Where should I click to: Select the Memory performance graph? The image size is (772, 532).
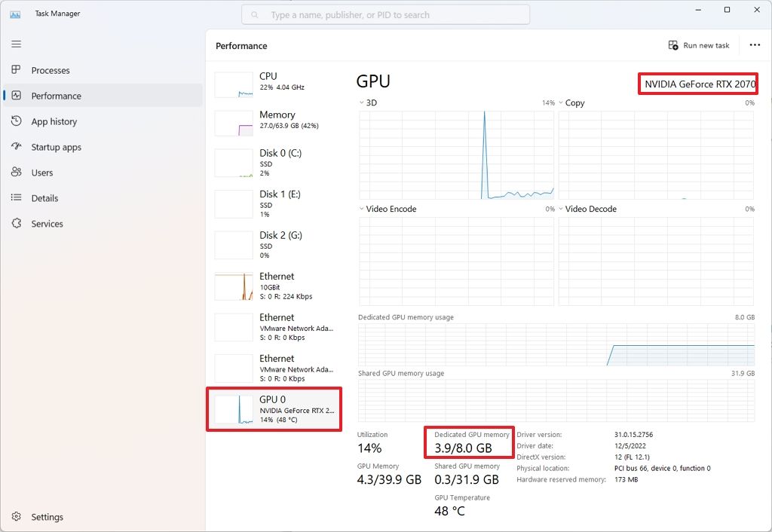coord(271,121)
